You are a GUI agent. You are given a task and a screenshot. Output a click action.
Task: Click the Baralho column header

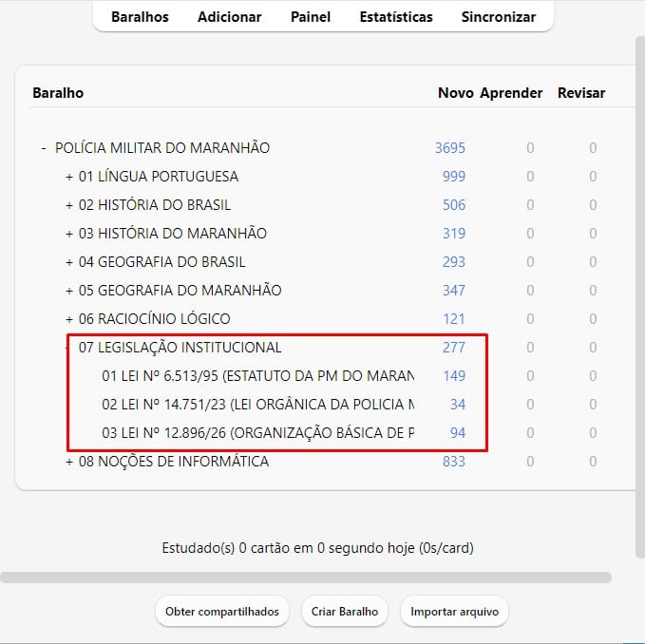(58, 93)
